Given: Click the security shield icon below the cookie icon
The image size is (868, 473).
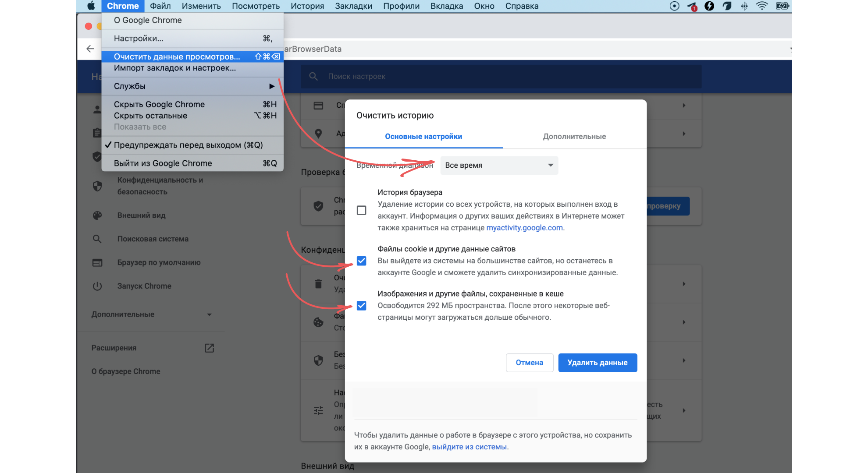Looking at the screenshot, I should point(319,360).
